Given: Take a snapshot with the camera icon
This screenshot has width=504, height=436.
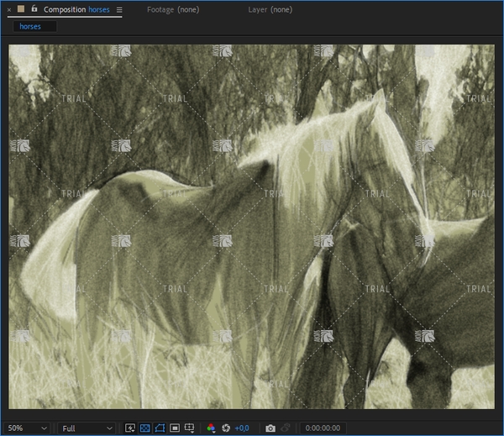Looking at the screenshot, I should [270, 428].
